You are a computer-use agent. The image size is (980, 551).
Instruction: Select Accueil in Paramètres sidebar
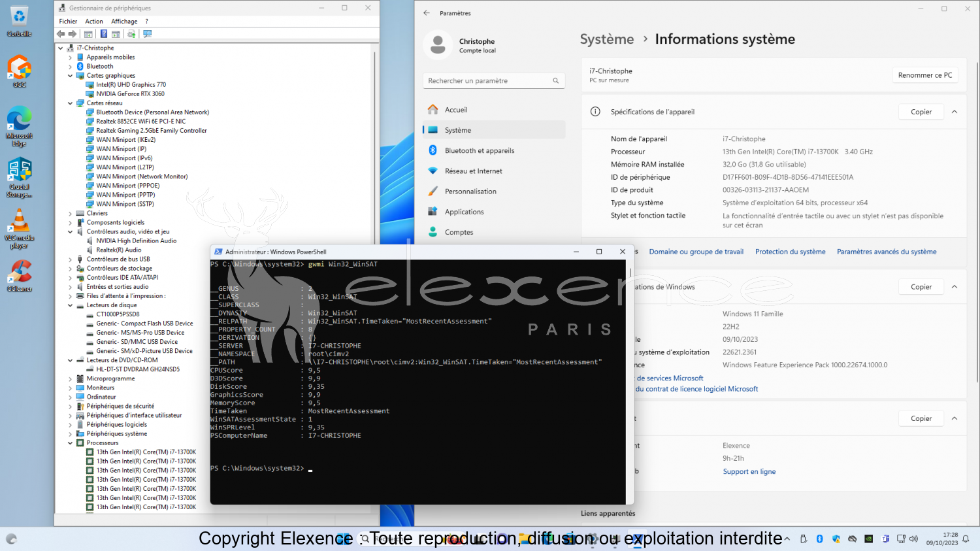tap(494, 110)
